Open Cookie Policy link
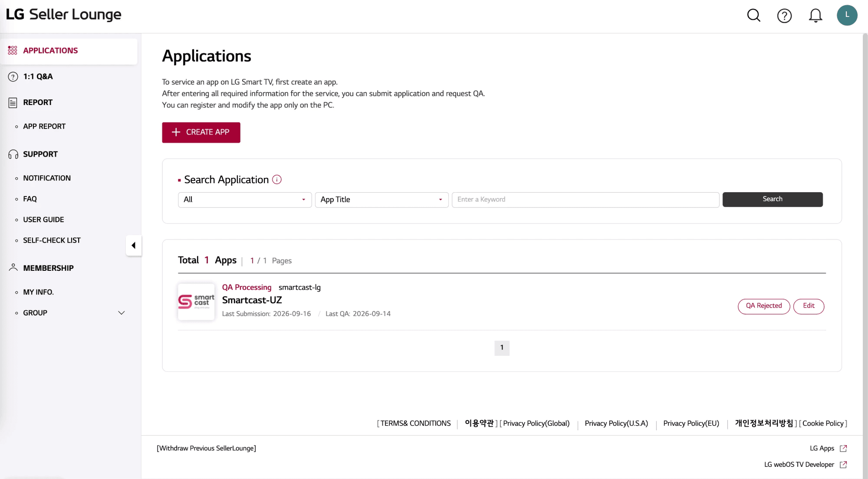 click(x=823, y=423)
